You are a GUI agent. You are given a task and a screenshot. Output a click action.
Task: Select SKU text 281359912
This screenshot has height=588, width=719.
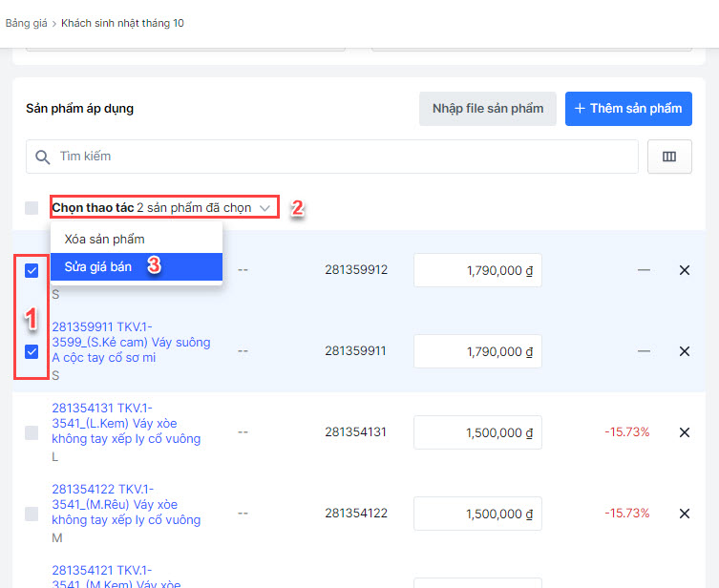pyautogui.click(x=356, y=269)
